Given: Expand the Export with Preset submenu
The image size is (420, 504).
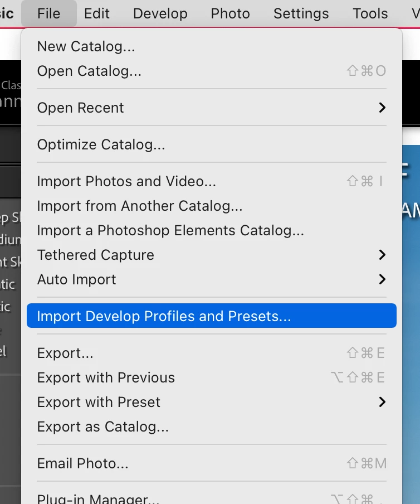Looking at the screenshot, I should (x=382, y=402).
